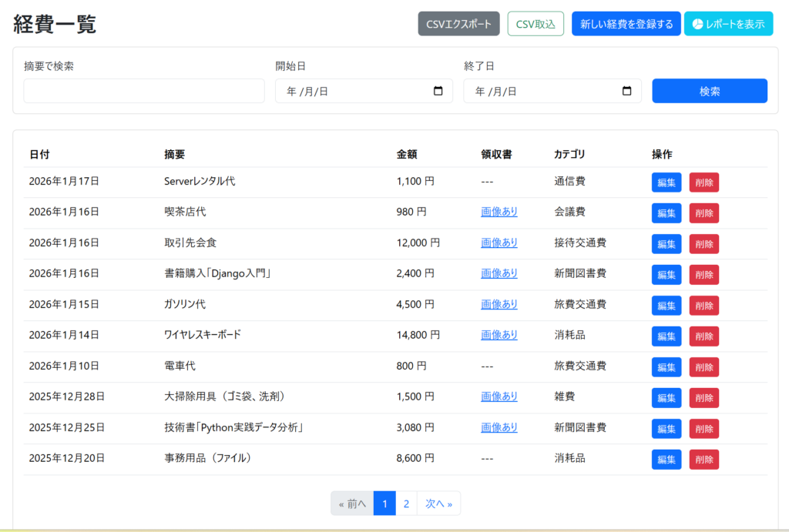The width and height of the screenshot is (789, 532).
Task: Click the レポートを表示 pie chart button
Action: click(x=728, y=24)
